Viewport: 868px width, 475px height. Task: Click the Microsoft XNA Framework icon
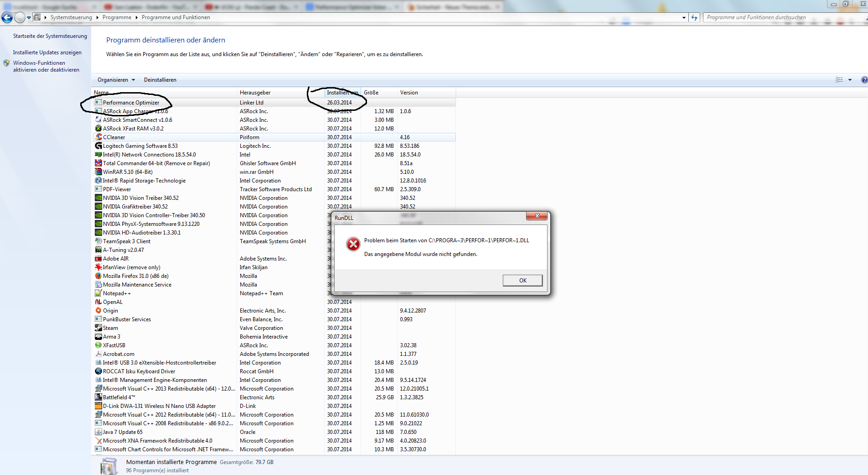(x=98, y=441)
